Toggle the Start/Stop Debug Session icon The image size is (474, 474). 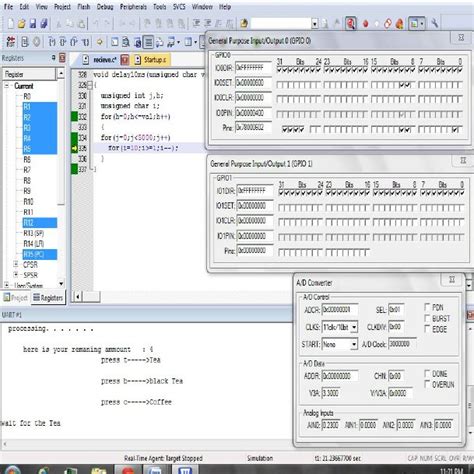coord(351,23)
